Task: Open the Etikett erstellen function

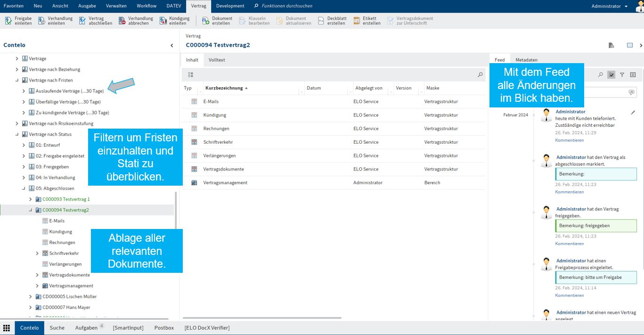Action: [x=367, y=21]
